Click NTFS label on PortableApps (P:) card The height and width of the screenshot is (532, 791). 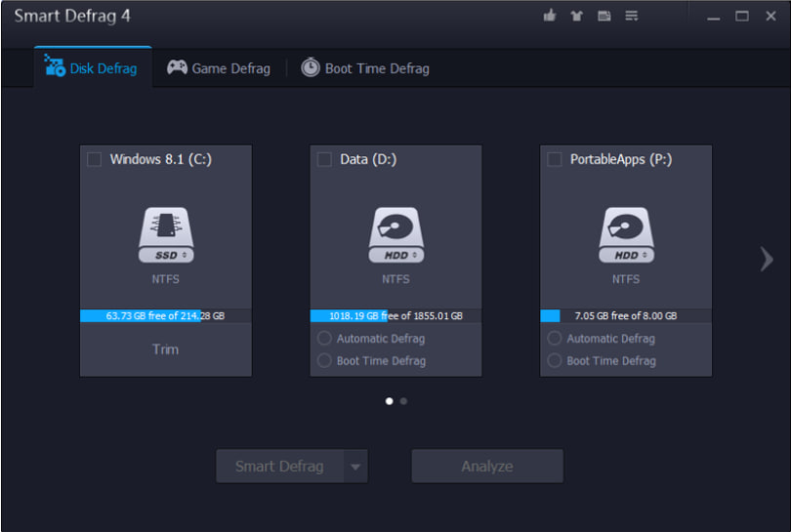pos(626,279)
